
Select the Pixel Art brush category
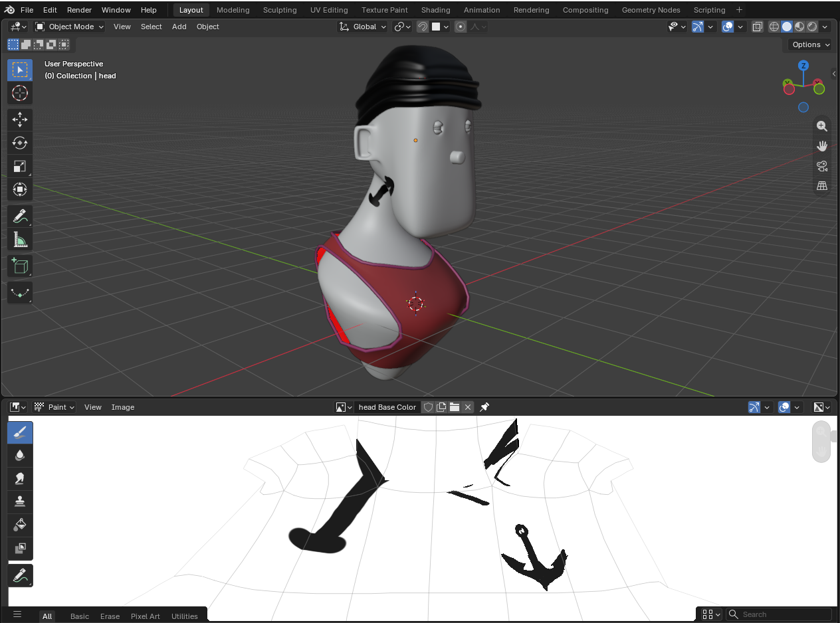point(145,616)
